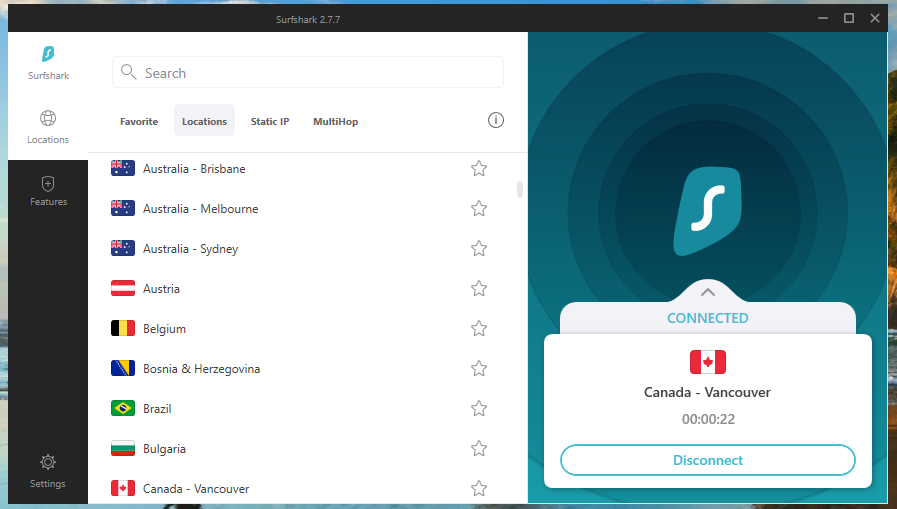Viewport: 897px width, 509px height.
Task: Close the Surfshark window
Action: [x=875, y=18]
